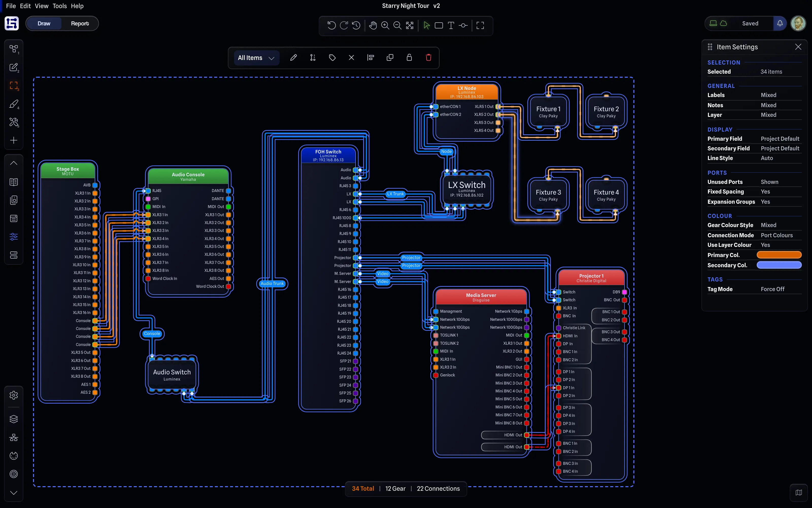The image size is (812, 508).
Task: Open the All Items filter dropdown
Action: [x=256, y=58]
